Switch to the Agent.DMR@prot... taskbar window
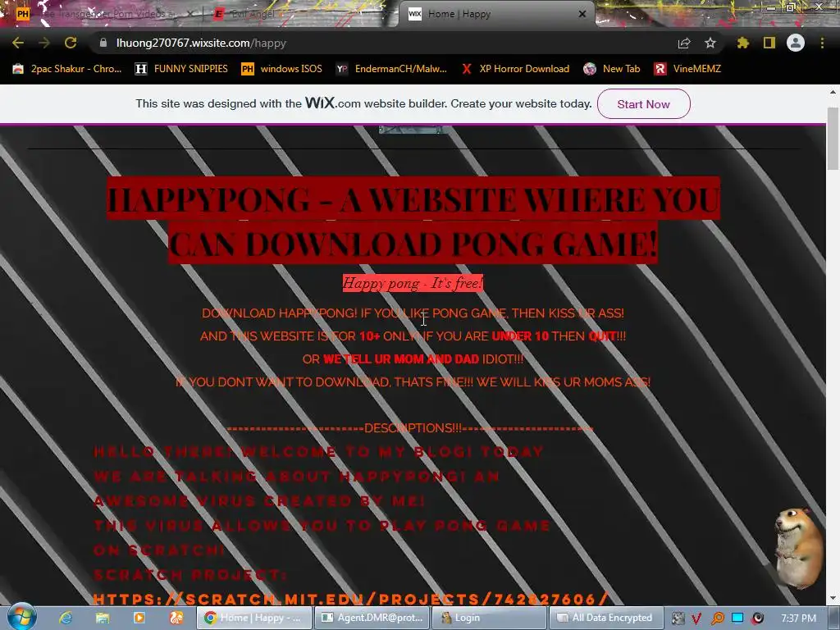The height and width of the screenshot is (630, 840). point(372,618)
